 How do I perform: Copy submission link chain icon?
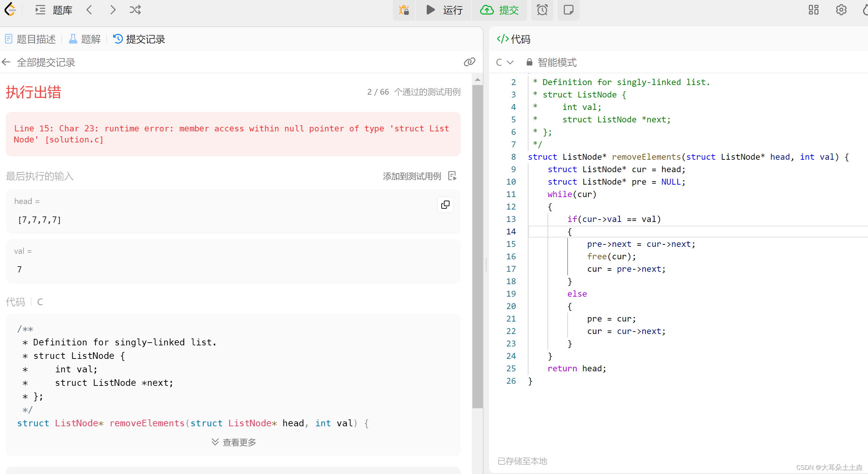469,62
